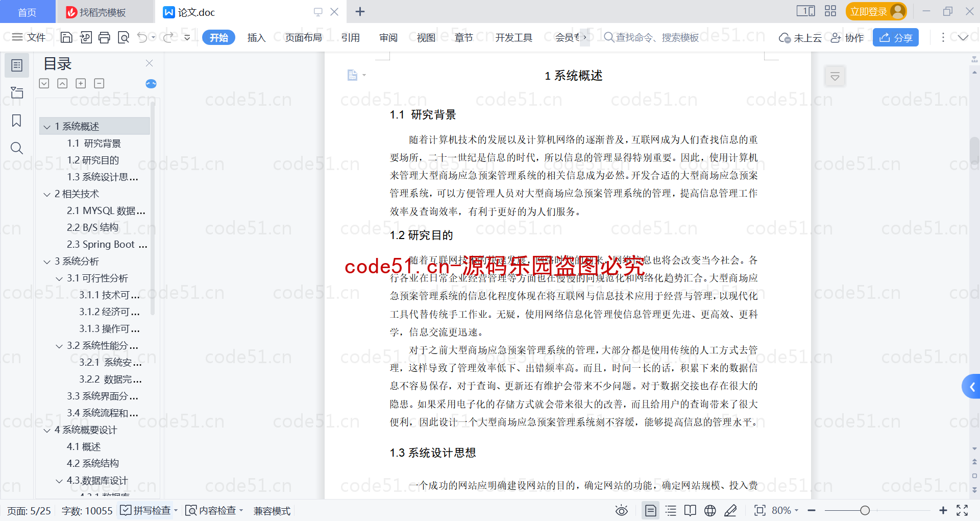Switch to outline view icon

point(671,510)
